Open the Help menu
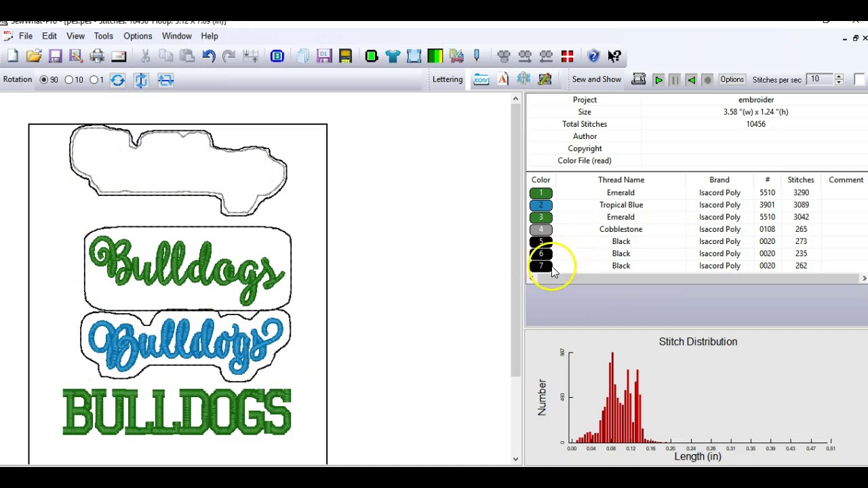The width and height of the screenshot is (868, 488). pos(210,36)
